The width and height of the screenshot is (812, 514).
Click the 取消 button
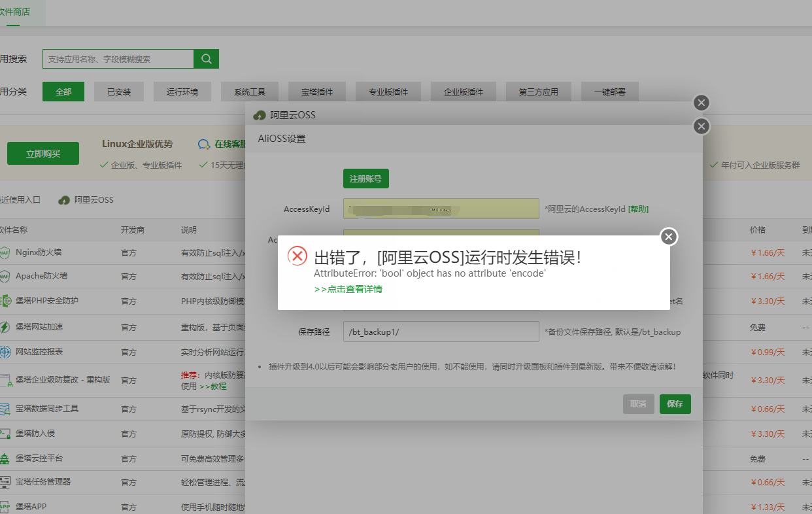pos(639,404)
